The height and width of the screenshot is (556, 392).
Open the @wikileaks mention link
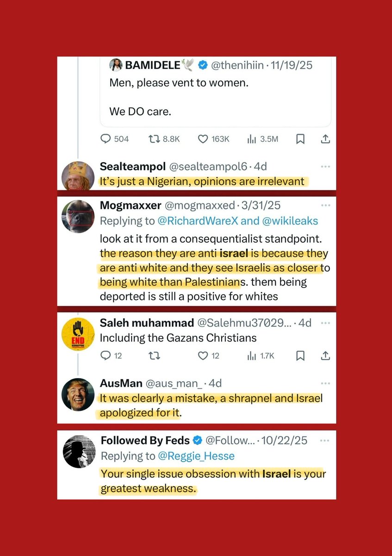click(291, 221)
